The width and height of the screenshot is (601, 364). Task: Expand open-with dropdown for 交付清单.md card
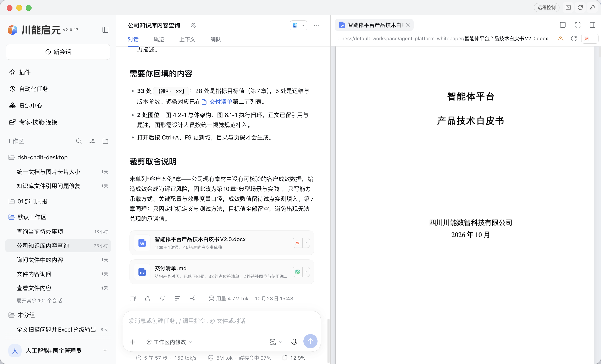pos(306,272)
